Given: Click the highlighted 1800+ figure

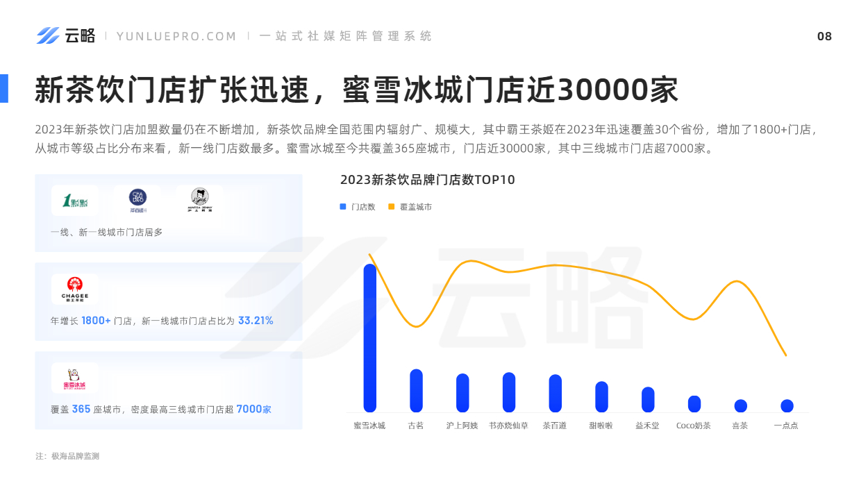Looking at the screenshot, I should click(x=96, y=321).
